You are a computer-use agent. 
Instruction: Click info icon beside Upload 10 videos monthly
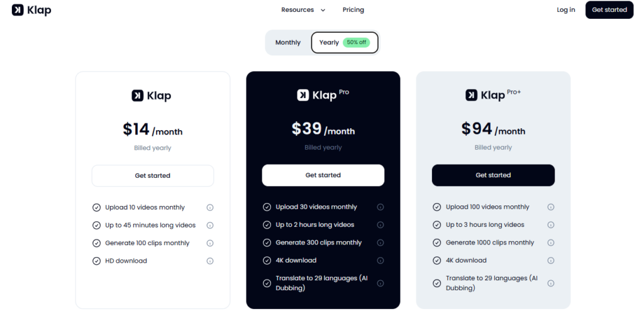210,207
